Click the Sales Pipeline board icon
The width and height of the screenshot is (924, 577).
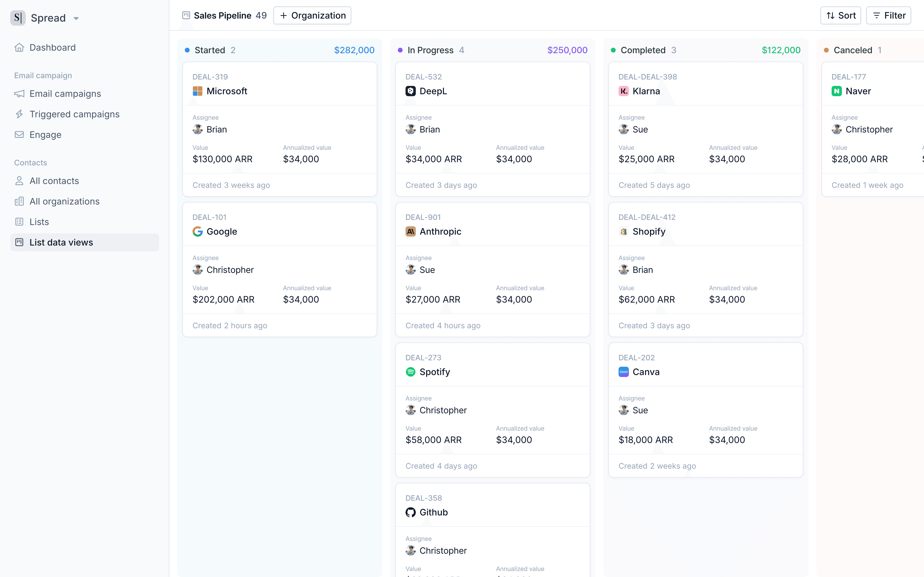click(x=186, y=15)
